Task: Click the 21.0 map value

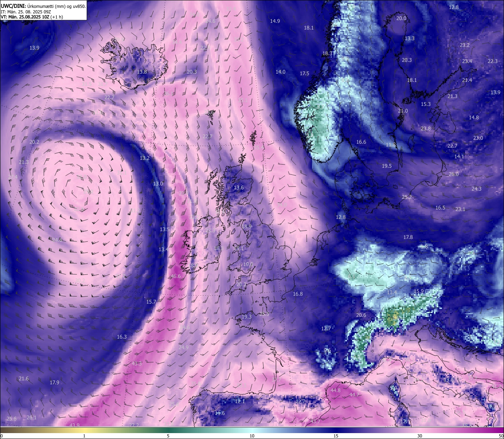Action: coord(403,111)
